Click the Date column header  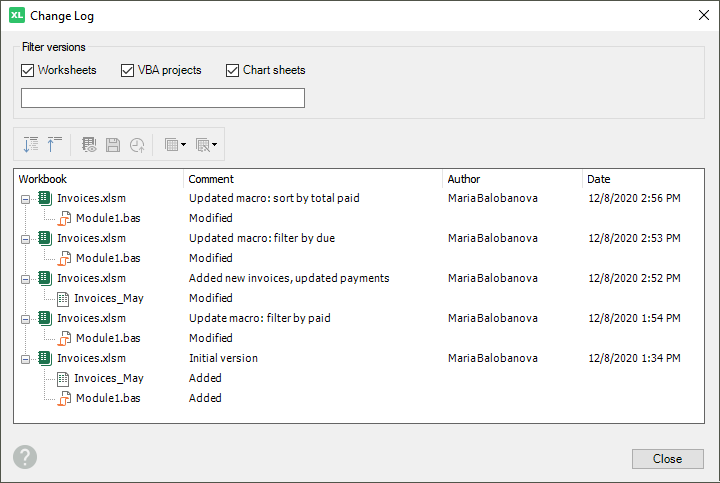[x=643, y=179]
